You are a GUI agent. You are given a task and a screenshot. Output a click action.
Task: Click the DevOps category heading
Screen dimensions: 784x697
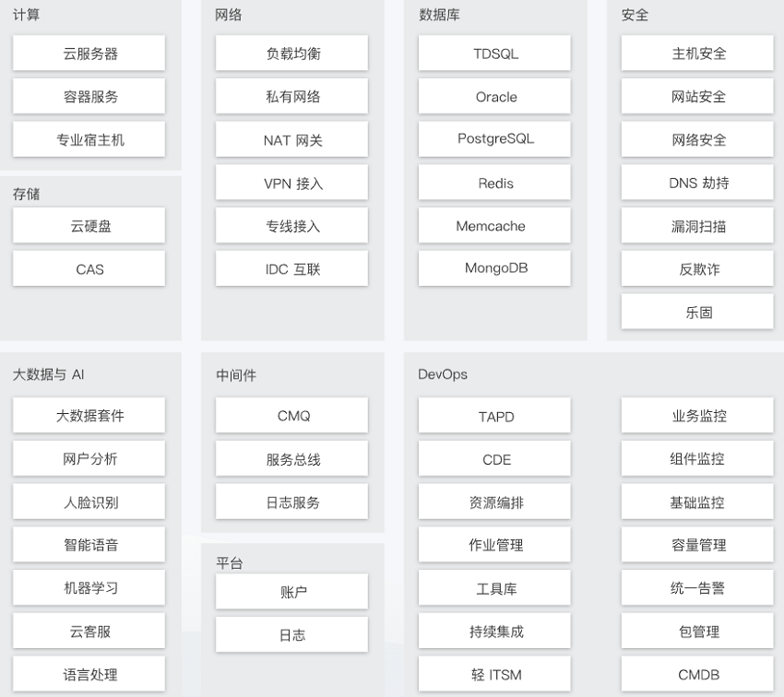pos(443,374)
